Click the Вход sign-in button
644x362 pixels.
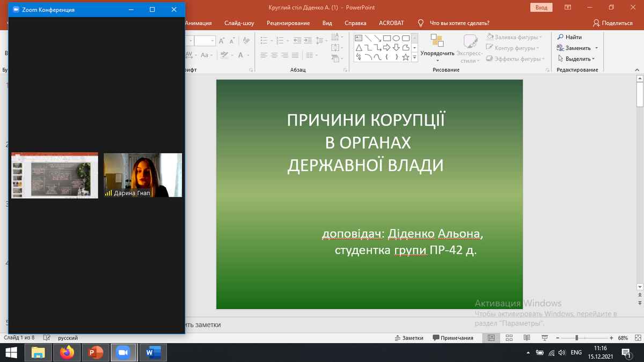click(541, 8)
